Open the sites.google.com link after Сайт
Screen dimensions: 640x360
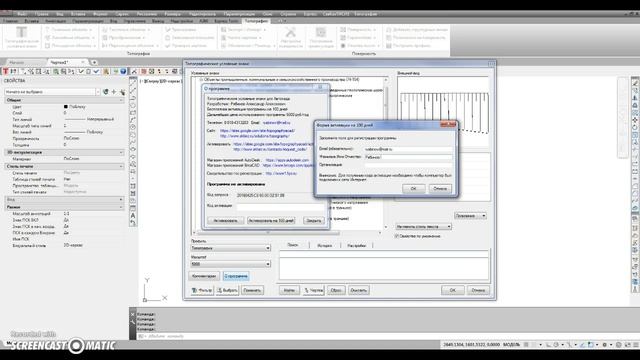(x=257, y=131)
